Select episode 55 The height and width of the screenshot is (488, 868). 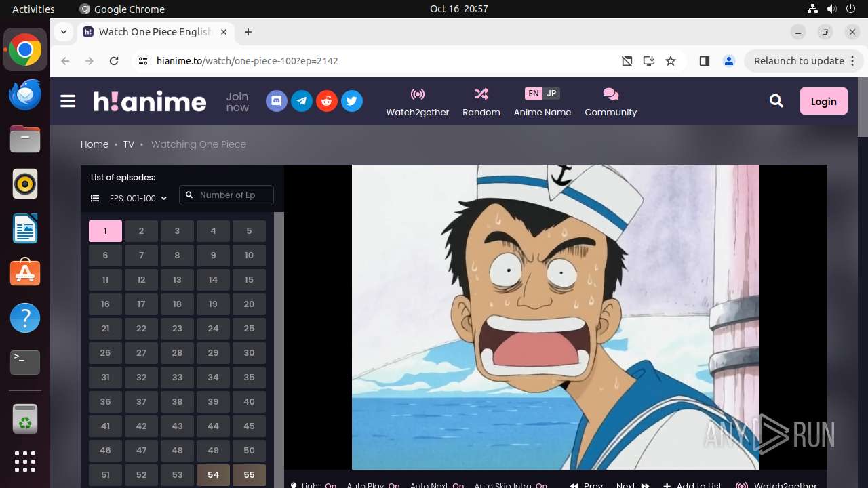tap(249, 475)
